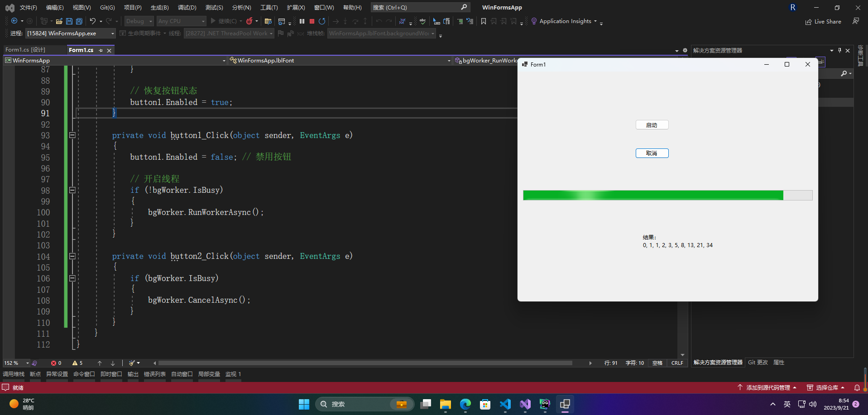Click the code cleanup broom icon

pos(132,363)
